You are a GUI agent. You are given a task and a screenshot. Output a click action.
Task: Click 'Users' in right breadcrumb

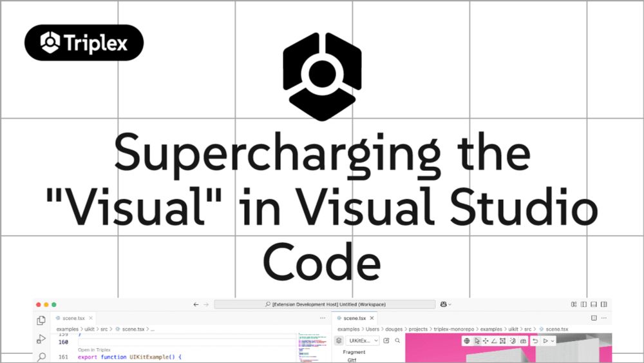tap(372, 329)
